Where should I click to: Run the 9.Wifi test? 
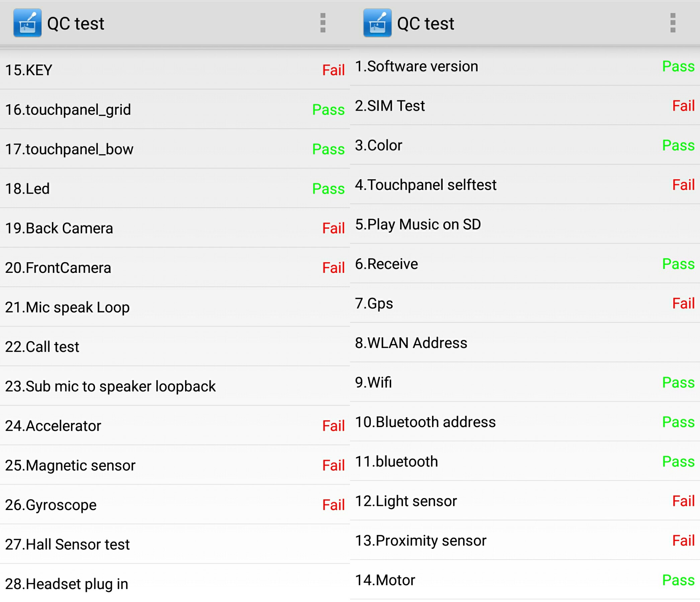point(525,382)
